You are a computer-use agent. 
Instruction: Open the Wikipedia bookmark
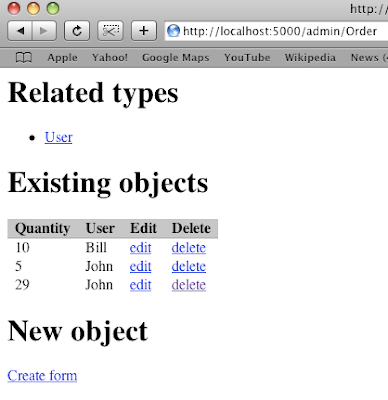pos(310,58)
